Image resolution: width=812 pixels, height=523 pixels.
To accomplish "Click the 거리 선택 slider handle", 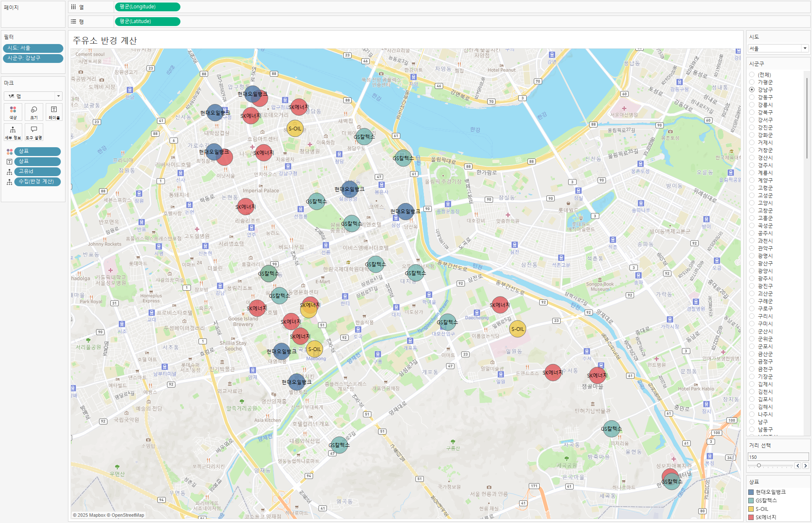I will 759,466.
